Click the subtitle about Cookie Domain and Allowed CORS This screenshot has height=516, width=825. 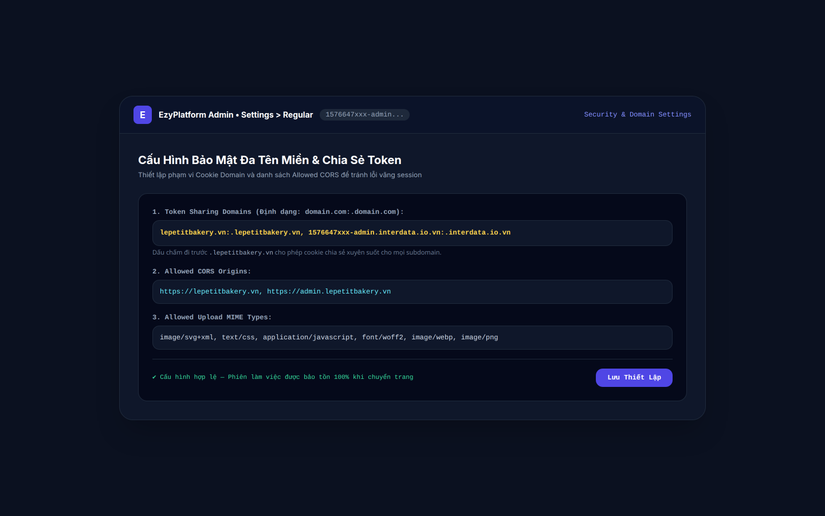tap(280, 175)
